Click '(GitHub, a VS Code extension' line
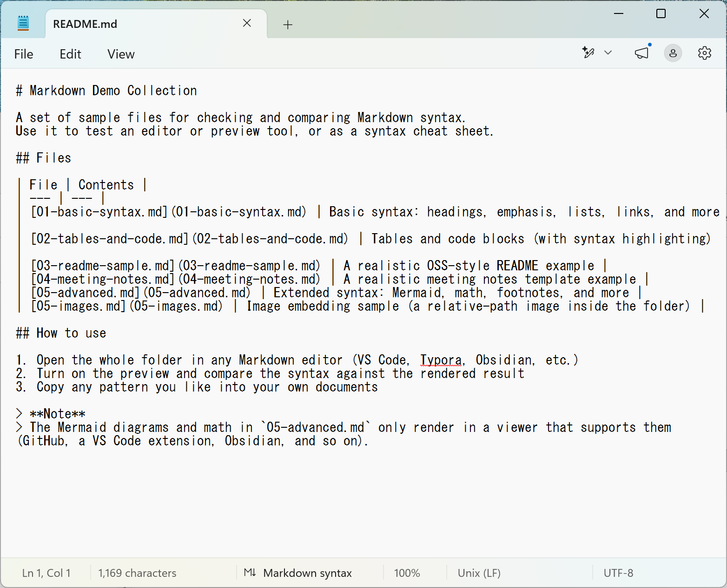The width and height of the screenshot is (727, 588). click(x=192, y=441)
